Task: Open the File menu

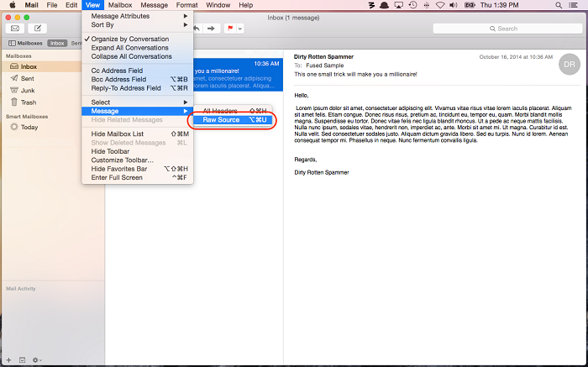Action: coord(52,5)
